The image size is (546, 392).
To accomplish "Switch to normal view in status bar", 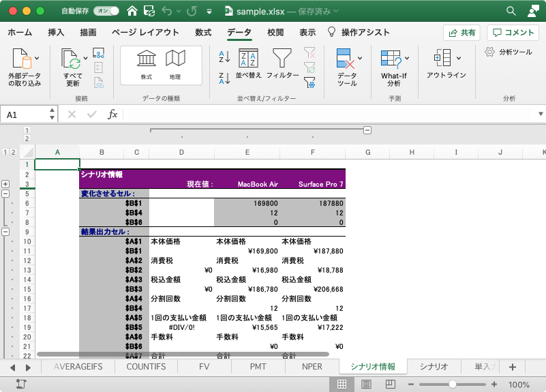I will pyautogui.click(x=342, y=385).
